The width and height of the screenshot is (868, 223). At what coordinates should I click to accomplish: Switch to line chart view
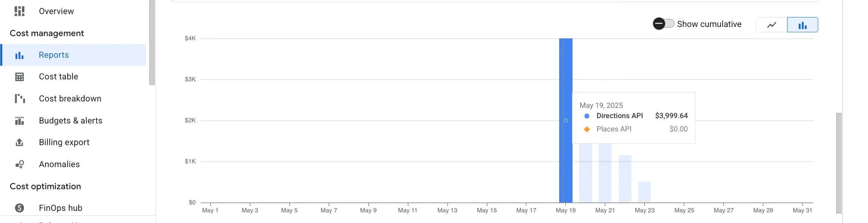[772, 25]
